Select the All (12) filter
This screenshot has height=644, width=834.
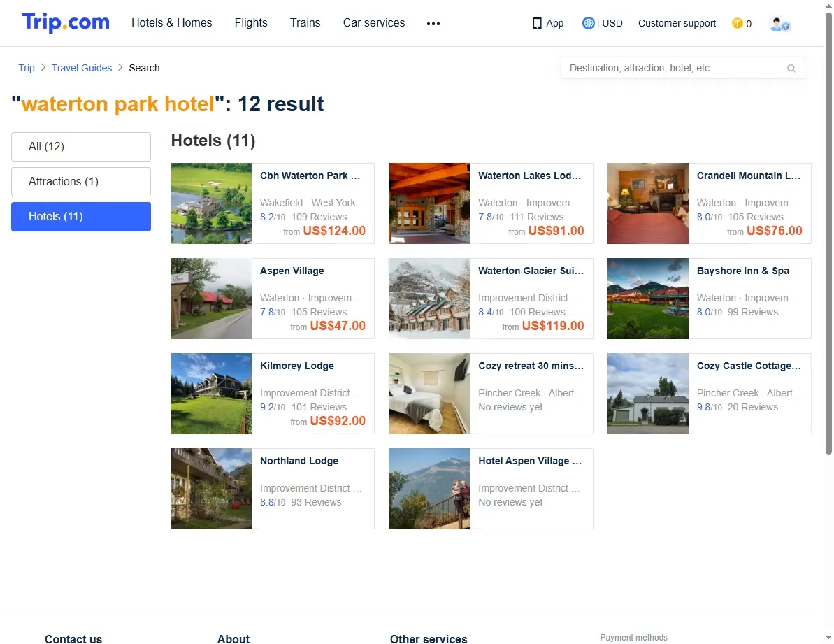pos(81,147)
